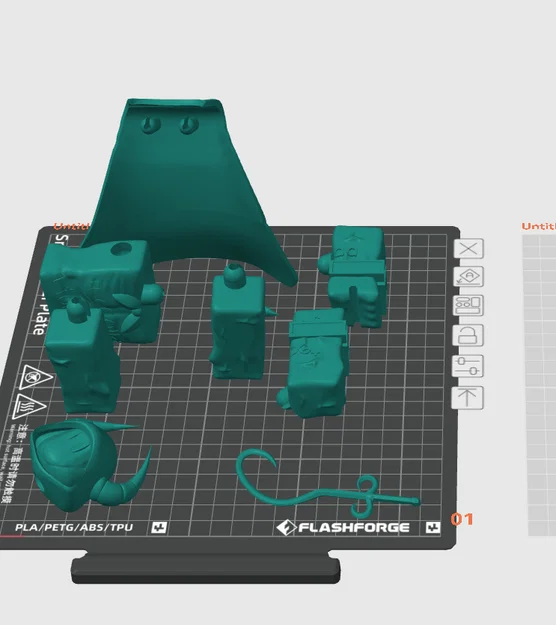
Task: Click the Untitled name of second plate
Action: tap(538, 226)
